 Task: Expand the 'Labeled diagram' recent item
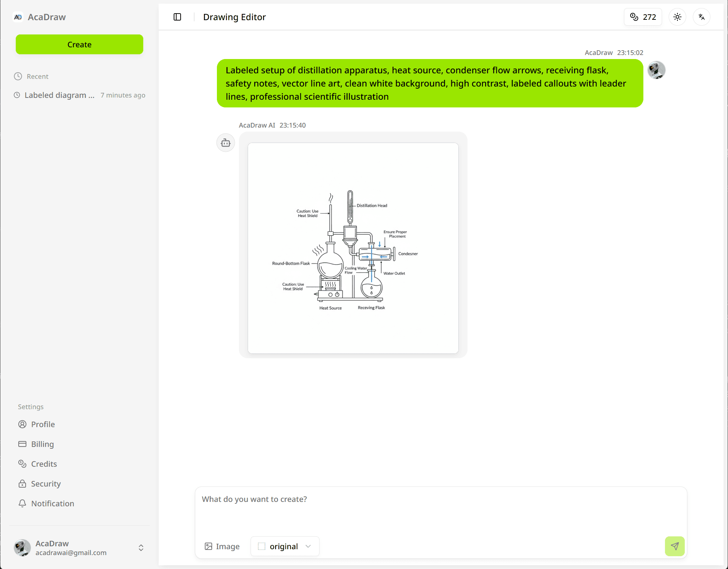59,95
